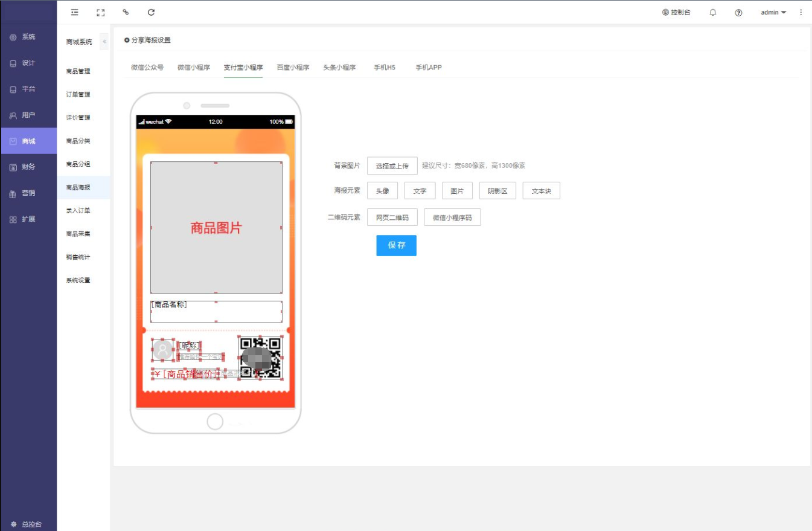This screenshot has height=531, width=812.
Task: Open the admin user dropdown
Action: 773,12
